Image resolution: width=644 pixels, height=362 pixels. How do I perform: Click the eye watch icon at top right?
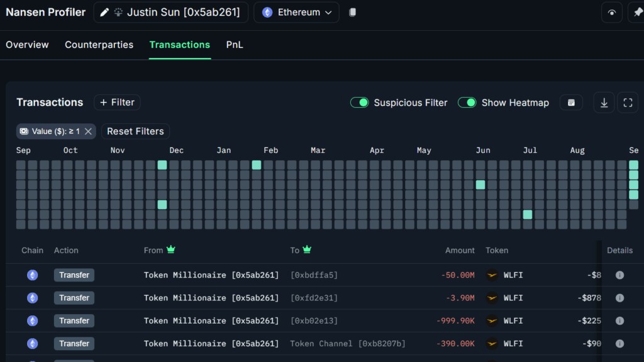611,13
